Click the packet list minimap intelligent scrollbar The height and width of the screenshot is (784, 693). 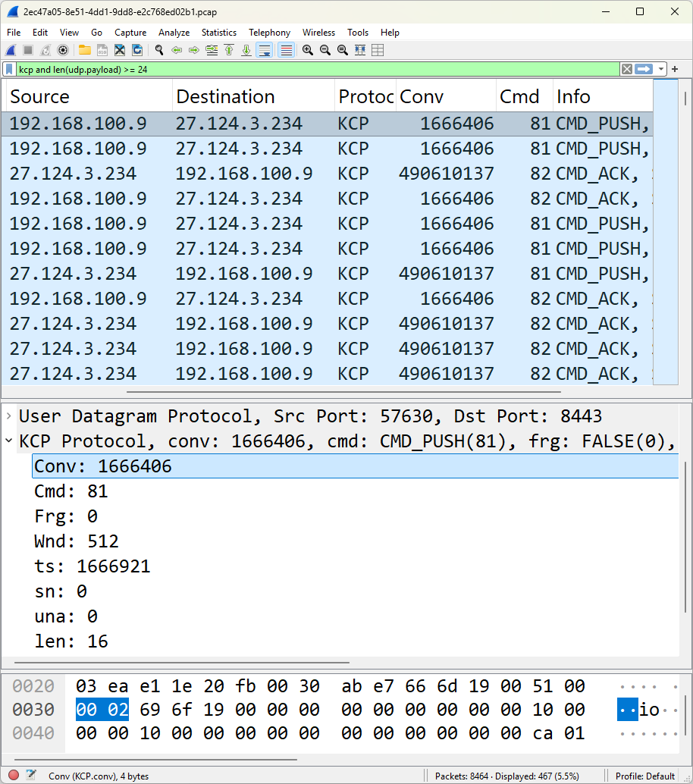coord(666,231)
